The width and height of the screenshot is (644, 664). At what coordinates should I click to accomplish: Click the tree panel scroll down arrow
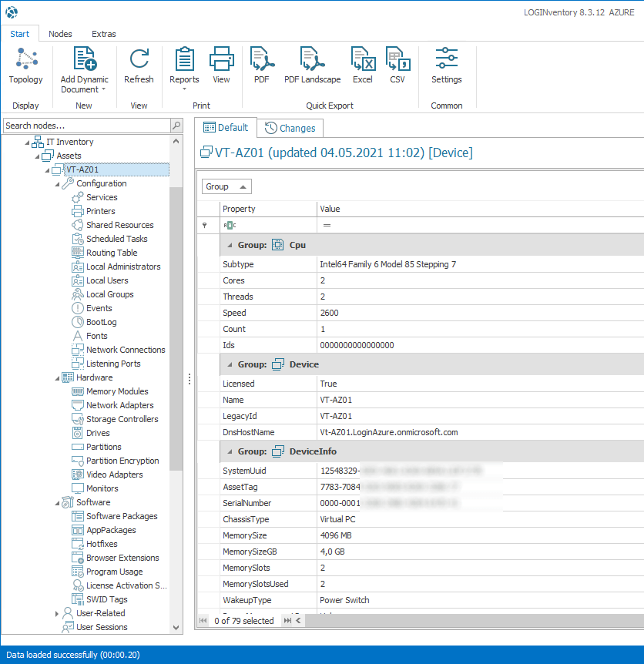(176, 628)
